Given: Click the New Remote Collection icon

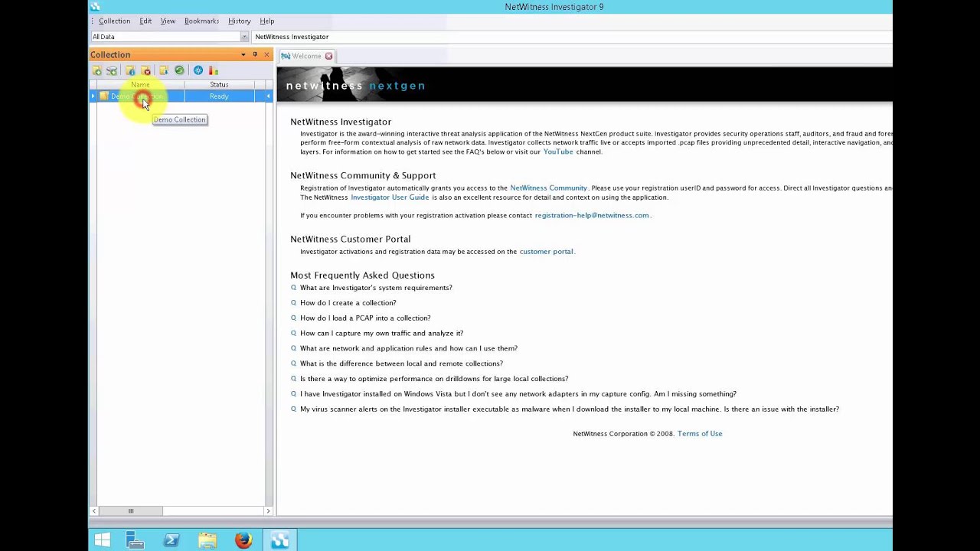Looking at the screenshot, I should [112, 70].
